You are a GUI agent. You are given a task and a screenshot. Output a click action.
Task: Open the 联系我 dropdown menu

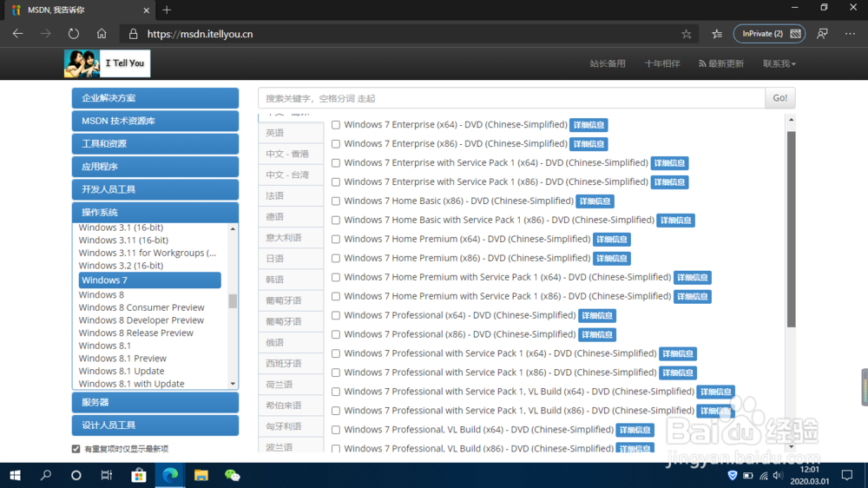tap(779, 63)
